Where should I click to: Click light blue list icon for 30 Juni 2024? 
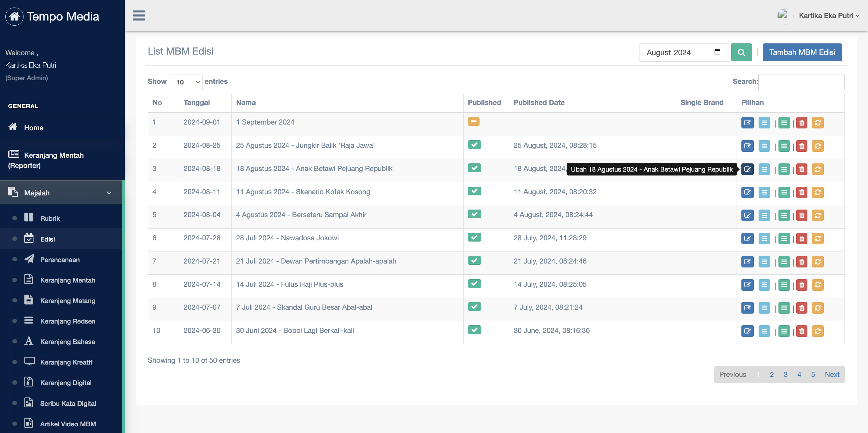(x=764, y=331)
